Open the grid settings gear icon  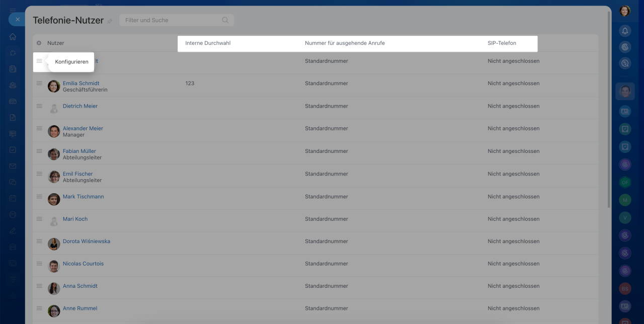[x=39, y=43]
